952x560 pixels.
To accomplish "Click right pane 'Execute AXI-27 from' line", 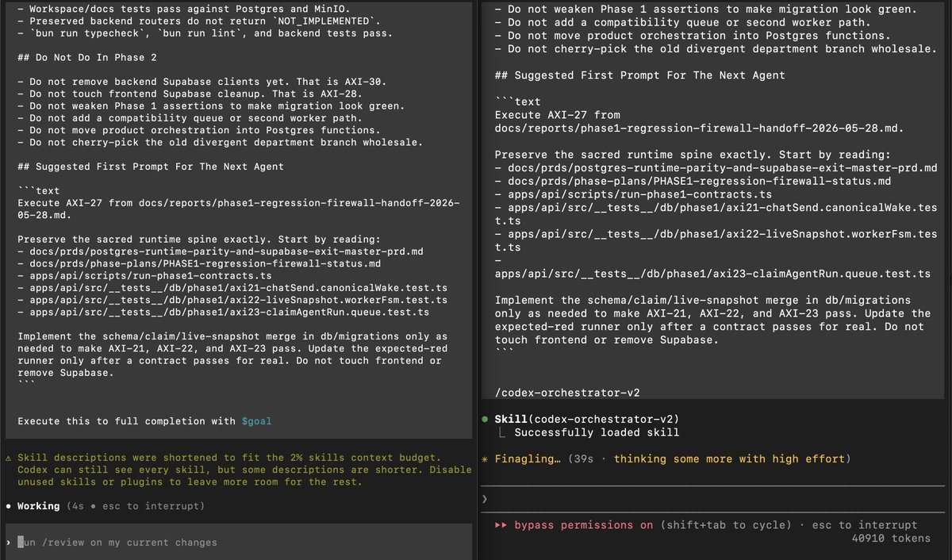I will click(x=557, y=115).
